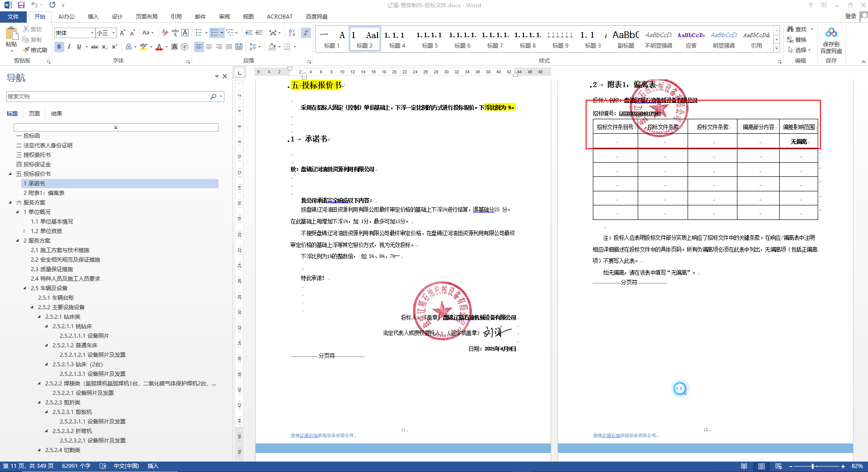The width and height of the screenshot is (868, 472).
Task: Select the Format Painter brush tool
Action: tap(35, 50)
